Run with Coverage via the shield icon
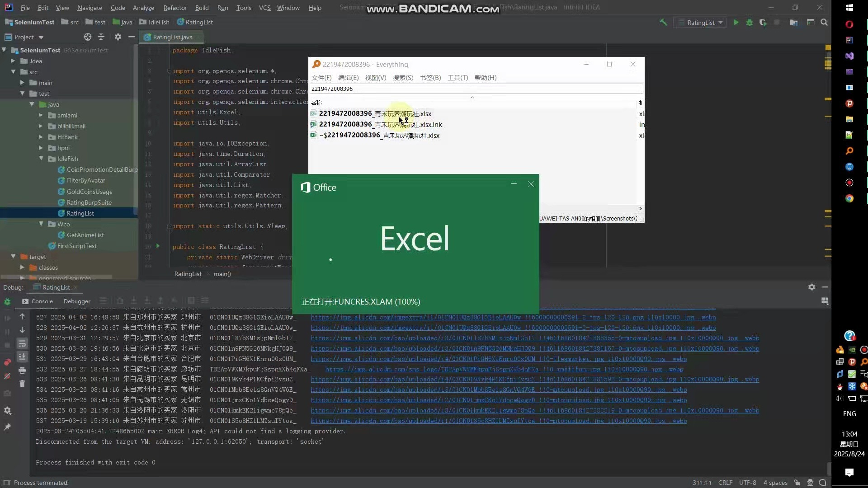The width and height of the screenshot is (868, 488). tap(763, 22)
